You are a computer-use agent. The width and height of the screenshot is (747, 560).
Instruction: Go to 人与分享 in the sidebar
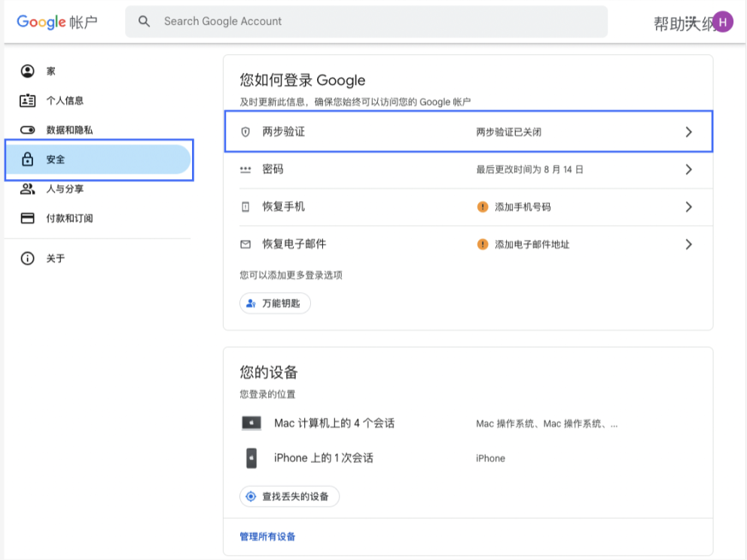(65, 189)
